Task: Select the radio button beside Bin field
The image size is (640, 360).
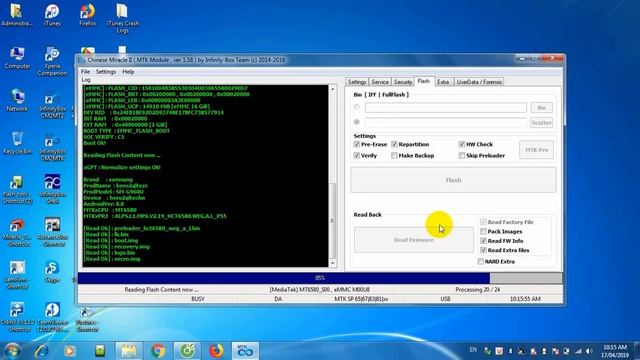Action: [357, 107]
